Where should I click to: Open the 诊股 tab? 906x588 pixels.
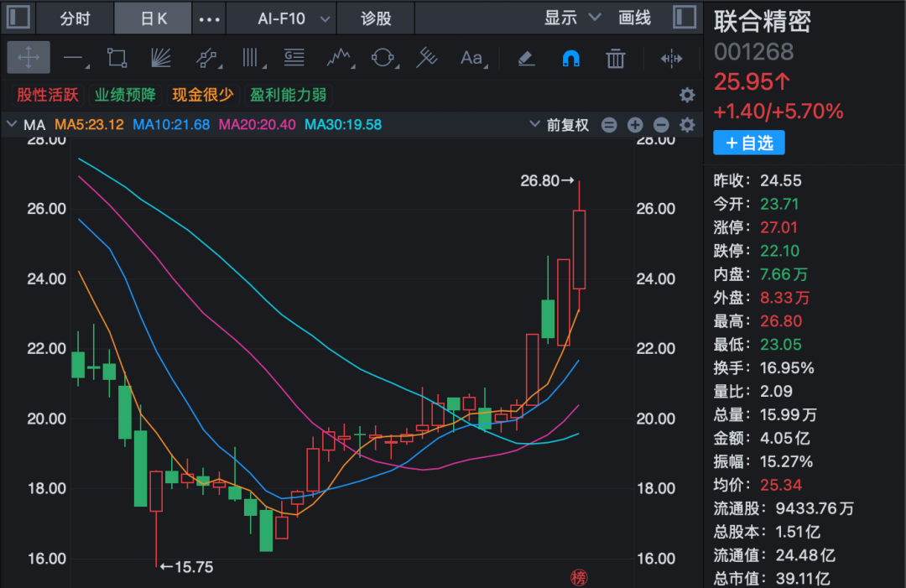coord(376,18)
